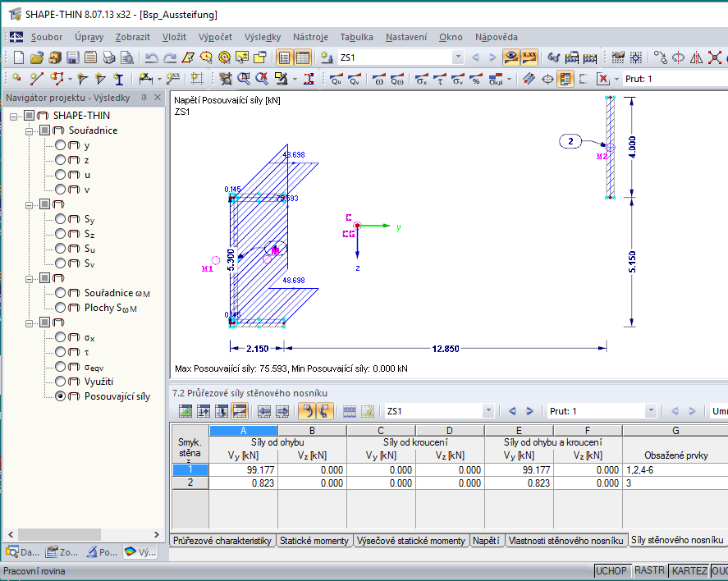Select the Souřadnice ωM radio option
Viewport: 728px width, 581px height.
click(x=61, y=293)
